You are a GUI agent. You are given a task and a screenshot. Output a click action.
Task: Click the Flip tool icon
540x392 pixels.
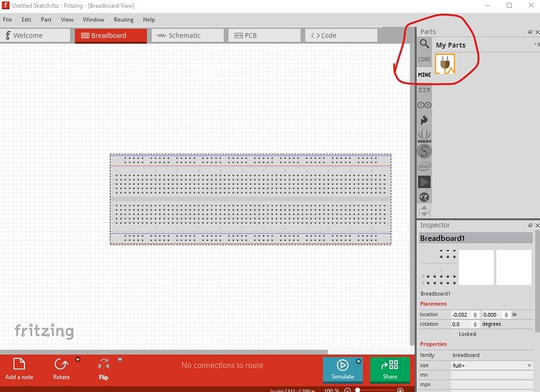[103, 365]
